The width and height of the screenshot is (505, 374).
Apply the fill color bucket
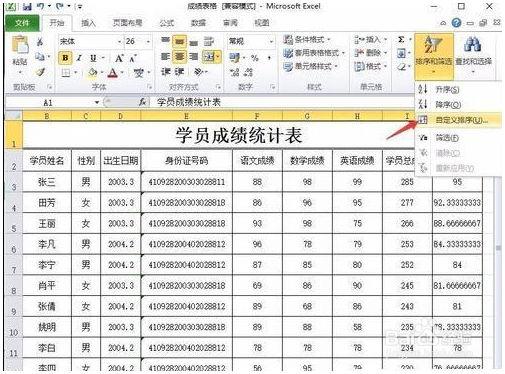tap(93, 72)
